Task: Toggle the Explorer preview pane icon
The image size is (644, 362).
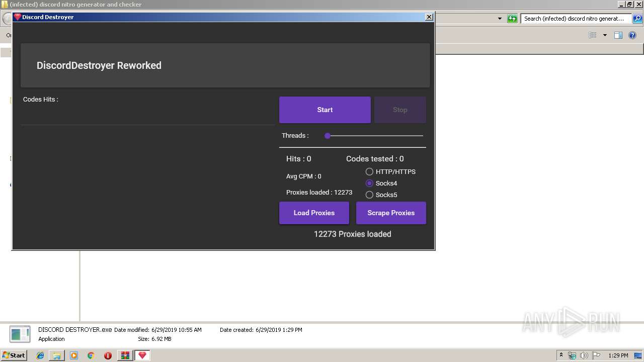Action: click(618, 35)
